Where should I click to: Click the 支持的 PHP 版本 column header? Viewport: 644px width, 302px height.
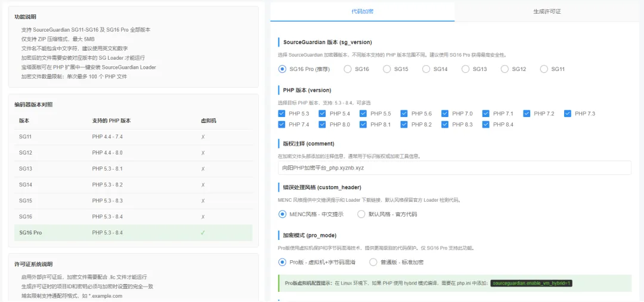click(x=112, y=121)
